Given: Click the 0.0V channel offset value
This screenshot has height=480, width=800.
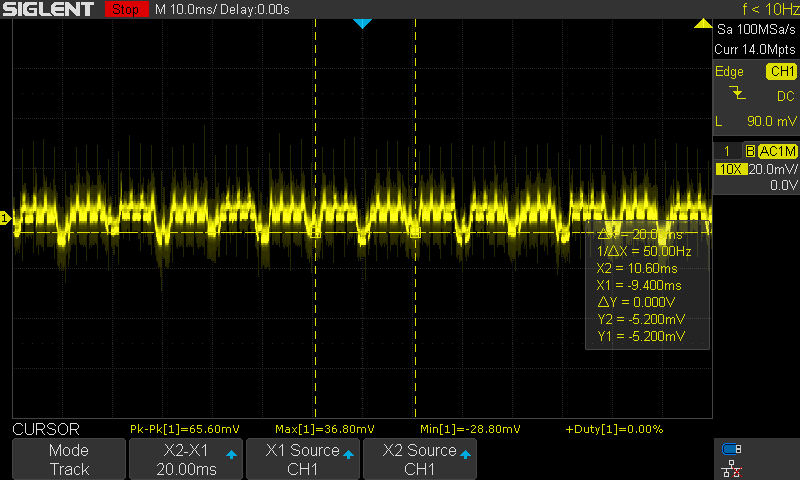Looking at the screenshot, I should [x=784, y=185].
